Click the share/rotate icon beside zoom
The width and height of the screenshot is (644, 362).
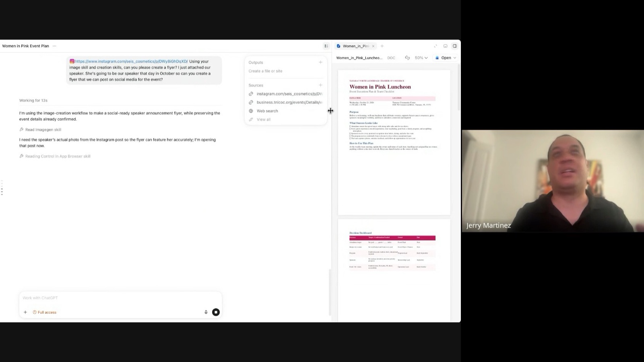(x=407, y=58)
